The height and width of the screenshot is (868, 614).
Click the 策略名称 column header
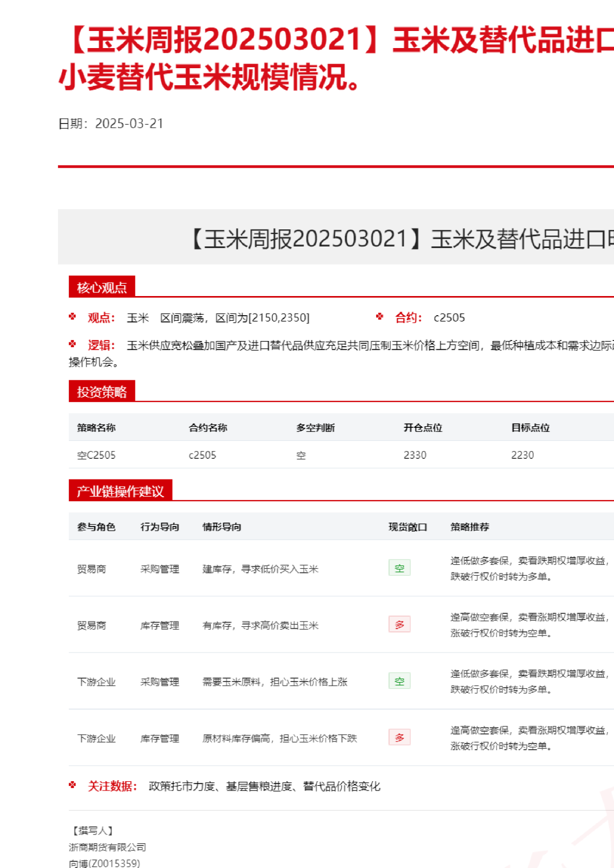pos(96,428)
